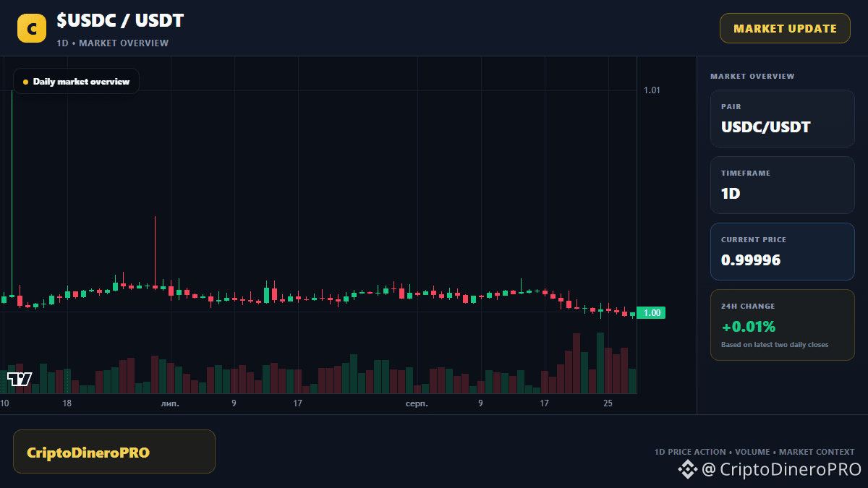Click the 'серп.' date axis label

[x=417, y=403]
